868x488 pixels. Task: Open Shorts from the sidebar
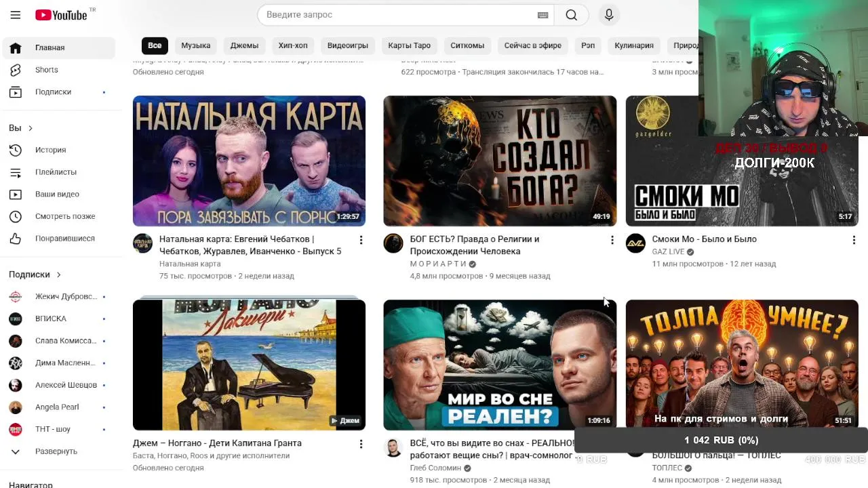click(58, 70)
